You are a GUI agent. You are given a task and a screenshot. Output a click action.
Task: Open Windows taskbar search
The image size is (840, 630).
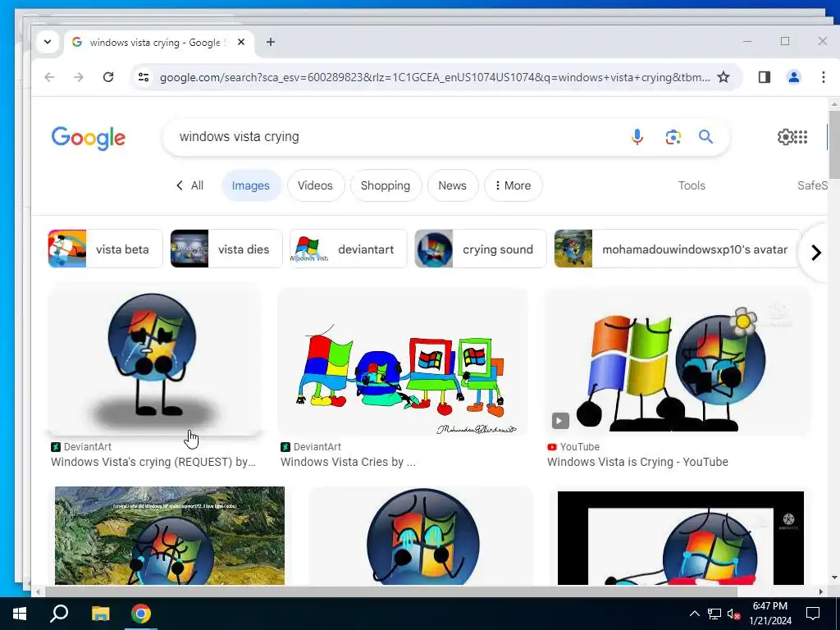(59, 614)
